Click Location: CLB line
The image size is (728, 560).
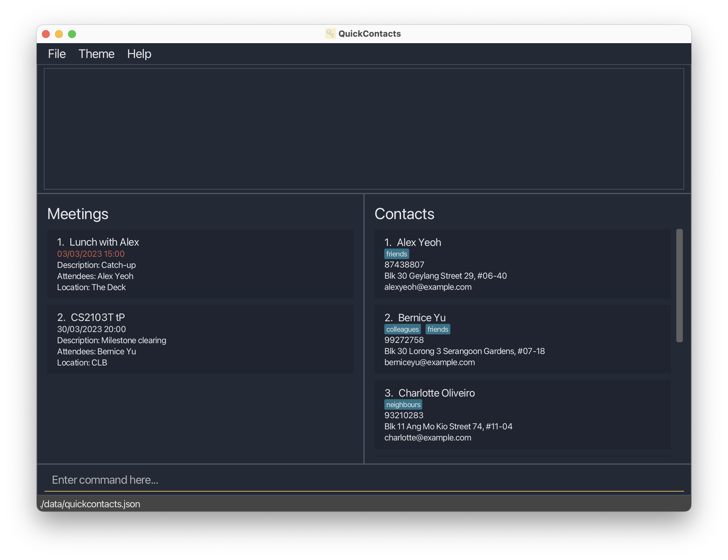pyautogui.click(x=82, y=363)
